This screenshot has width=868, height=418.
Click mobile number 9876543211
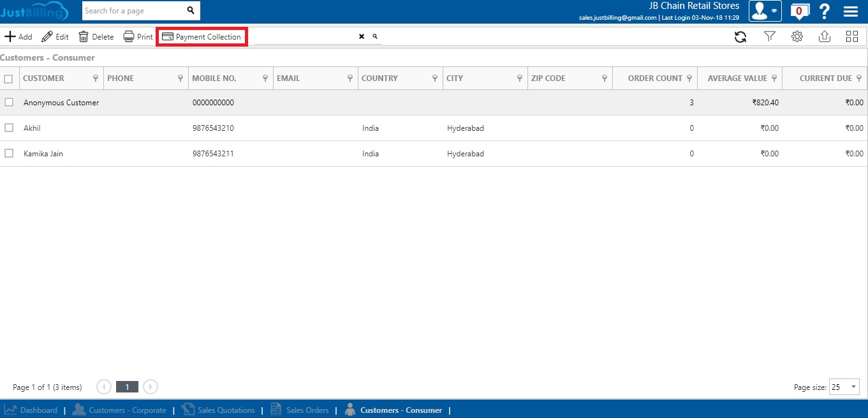[213, 154]
